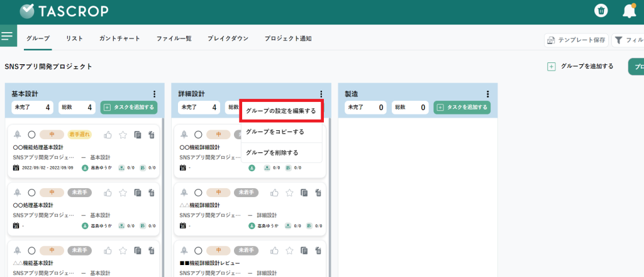This screenshot has width=644, height=277.
Task: Open the notification bell
Action: [x=629, y=11]
